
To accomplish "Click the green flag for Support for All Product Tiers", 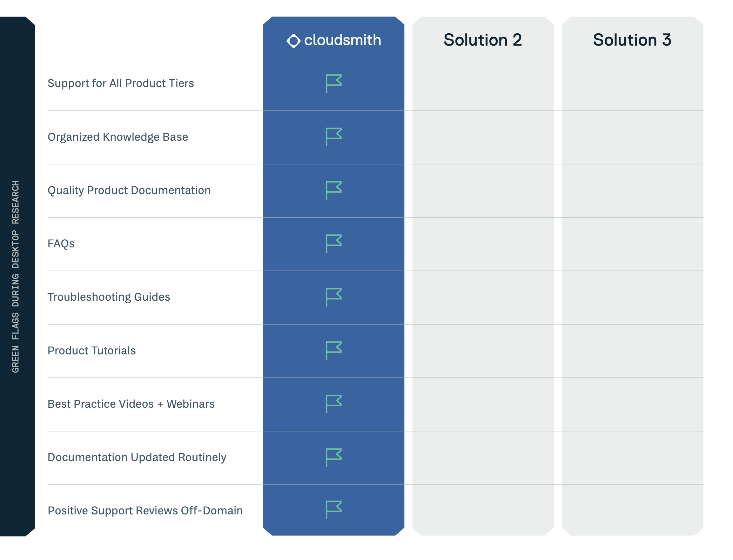I will tap(334, 84).
